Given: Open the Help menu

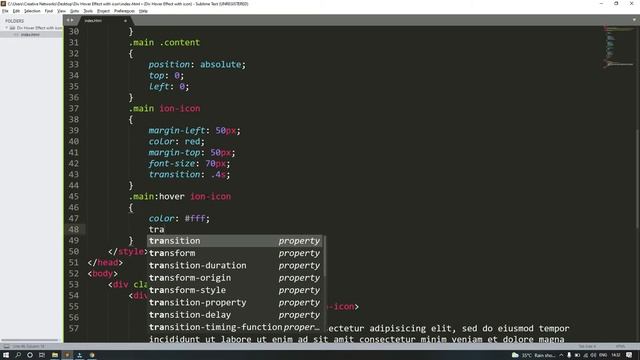Looking at the screenshot, I should tap(143, 11).
